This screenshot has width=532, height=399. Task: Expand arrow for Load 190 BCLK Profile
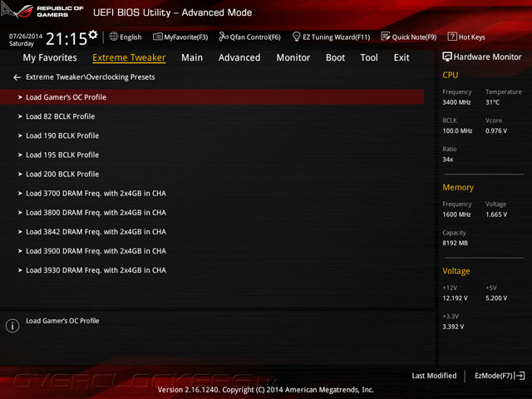[20, 135]
